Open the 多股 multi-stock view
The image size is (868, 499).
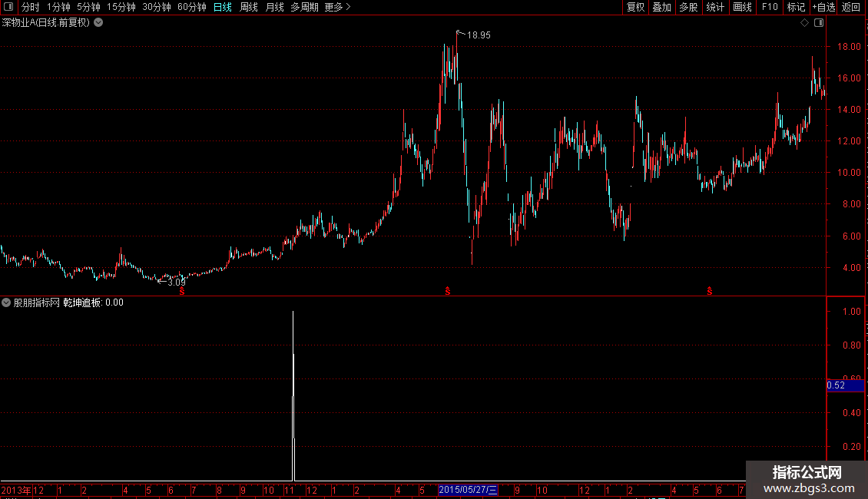pos(688,7)
